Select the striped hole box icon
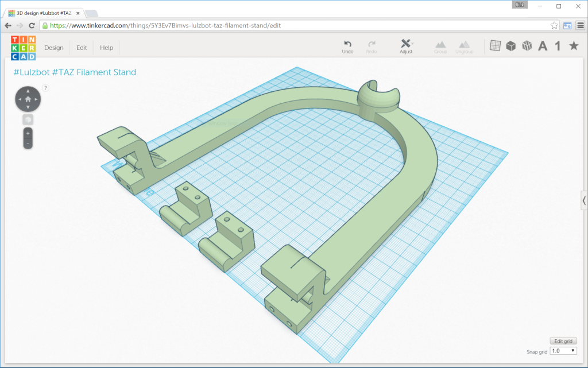 click(527, 46)
